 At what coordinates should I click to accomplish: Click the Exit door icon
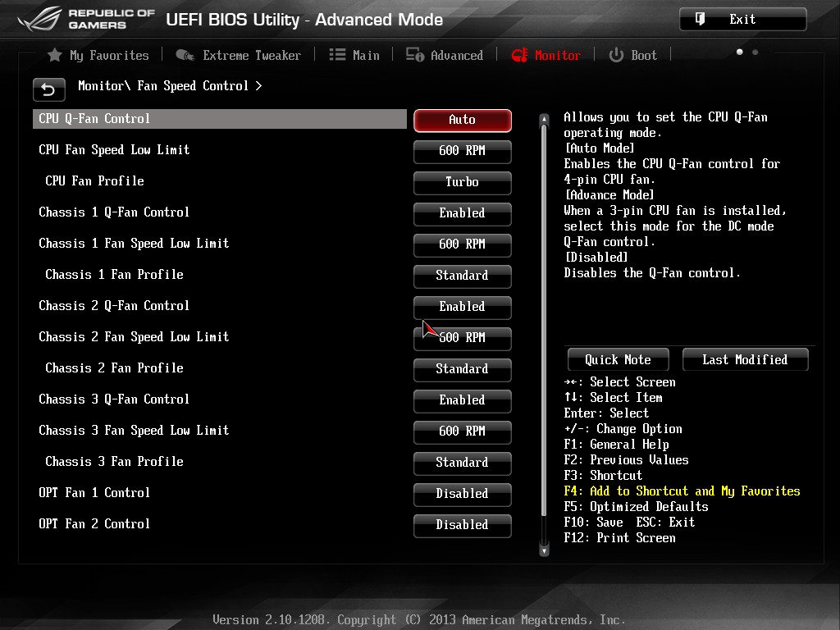(x=700, y=20)
